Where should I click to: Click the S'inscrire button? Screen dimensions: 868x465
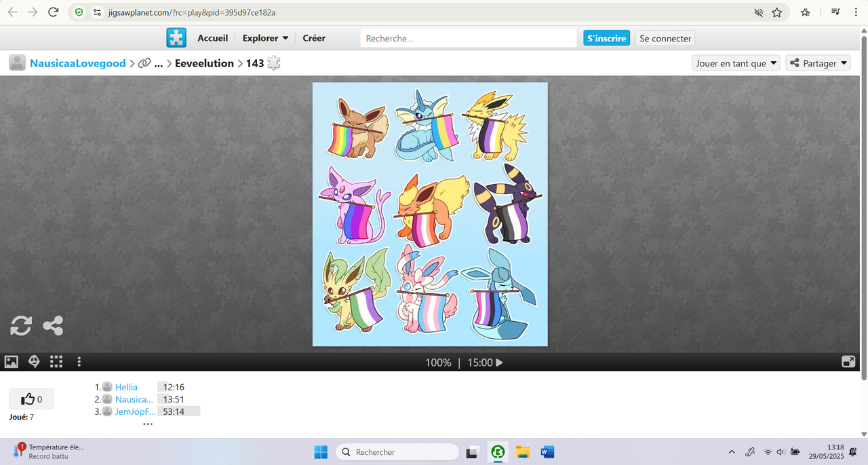[606, 39]
